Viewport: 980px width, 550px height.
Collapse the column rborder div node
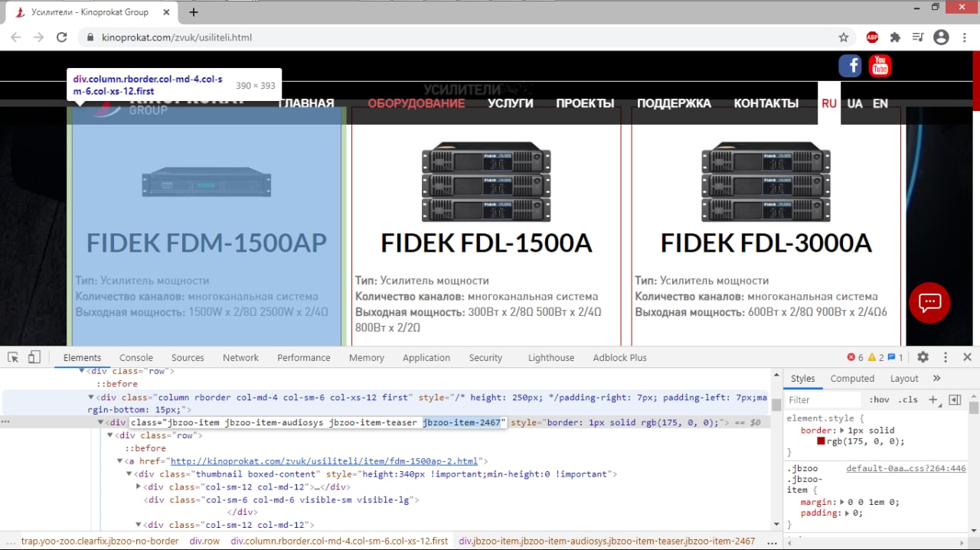[x=91, y=398]
